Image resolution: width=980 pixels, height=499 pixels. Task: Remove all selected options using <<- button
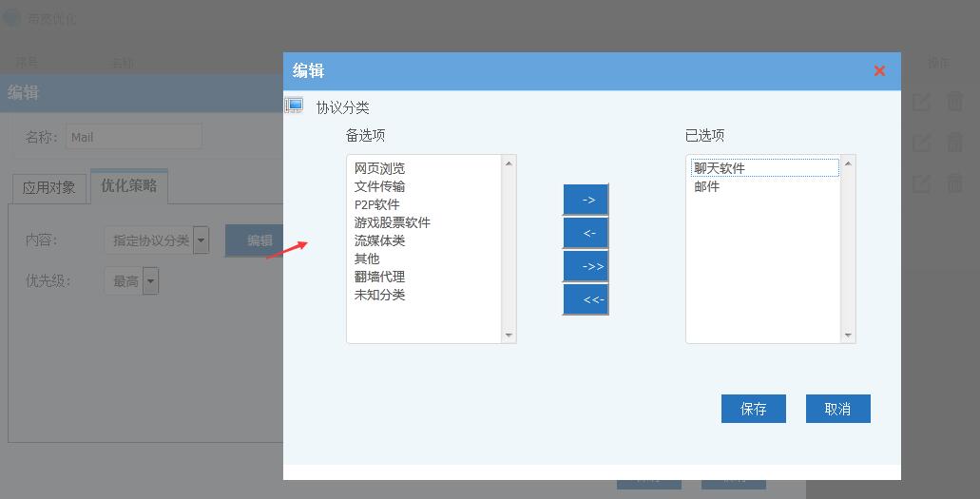[586, 299]
